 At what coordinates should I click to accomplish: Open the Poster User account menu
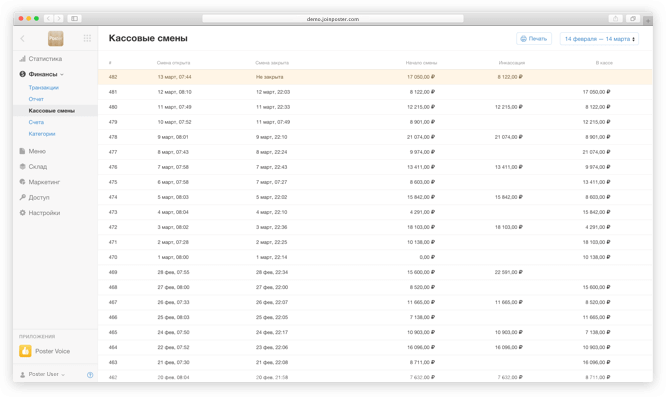[x=42, y=374]
